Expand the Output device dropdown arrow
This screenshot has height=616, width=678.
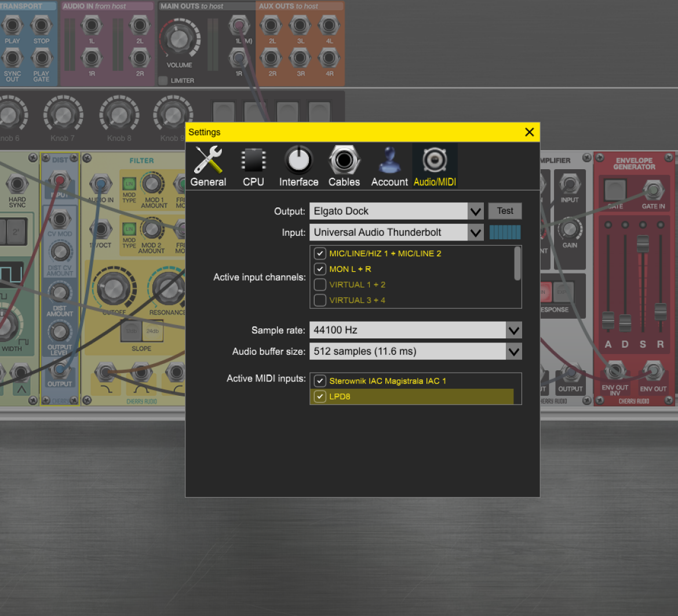click(476, 212)
